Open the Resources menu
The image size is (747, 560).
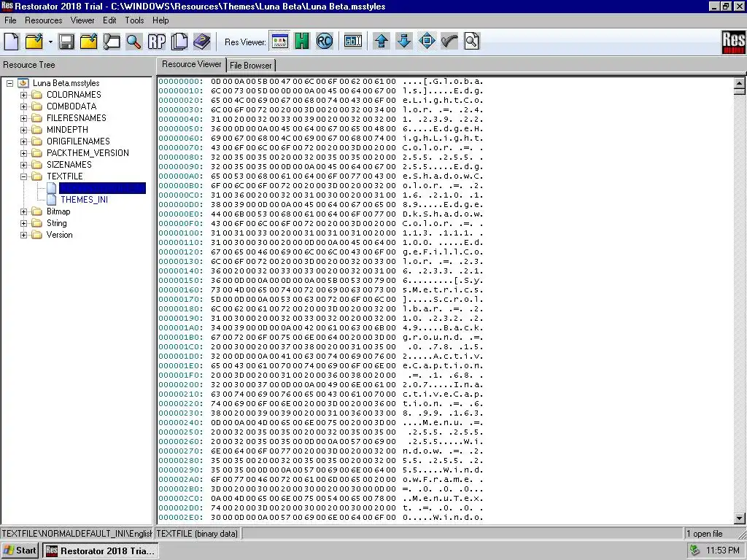[43, 20]
